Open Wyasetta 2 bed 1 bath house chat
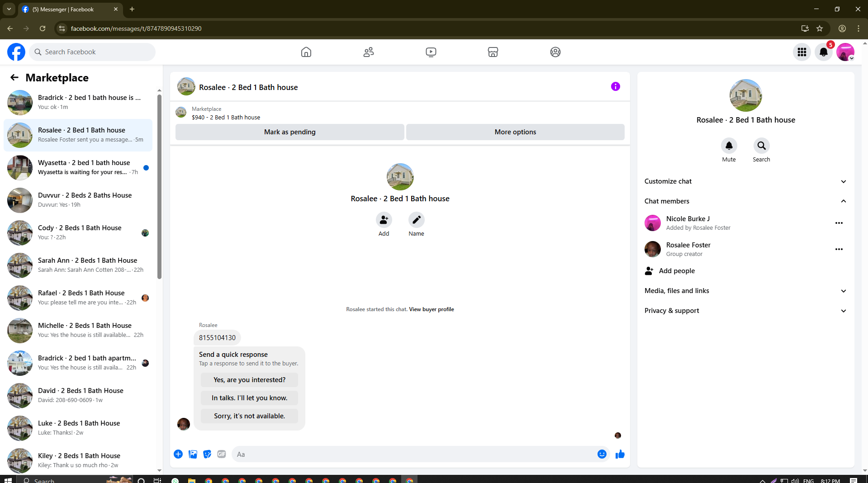Viewport: 868px width, 483px height. [x=78, y=168]
